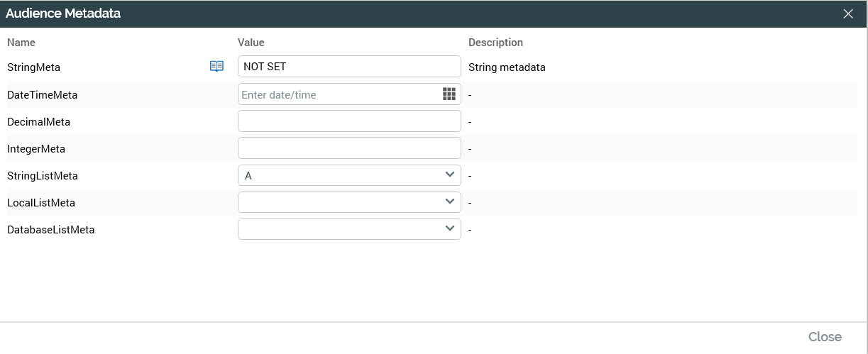Expand the StringListMeta dropdown arrow
The image size is (868, 354).
449,175
